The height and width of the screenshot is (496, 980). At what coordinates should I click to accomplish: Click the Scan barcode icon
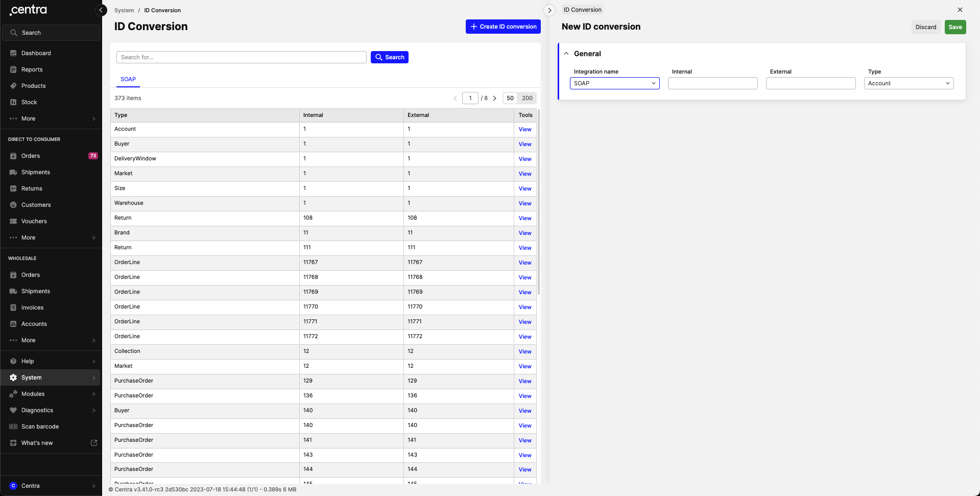[13, 427]
